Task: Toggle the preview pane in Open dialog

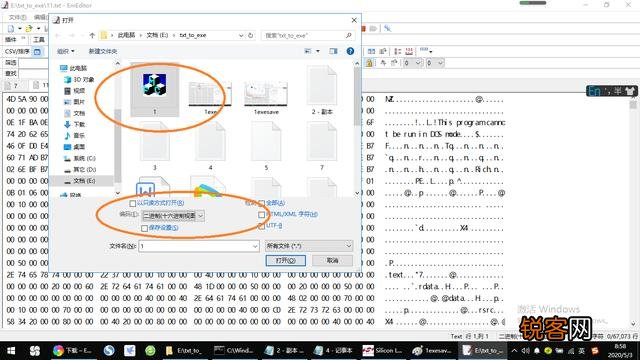Action: pyautogui.click(x=333, y=51)
